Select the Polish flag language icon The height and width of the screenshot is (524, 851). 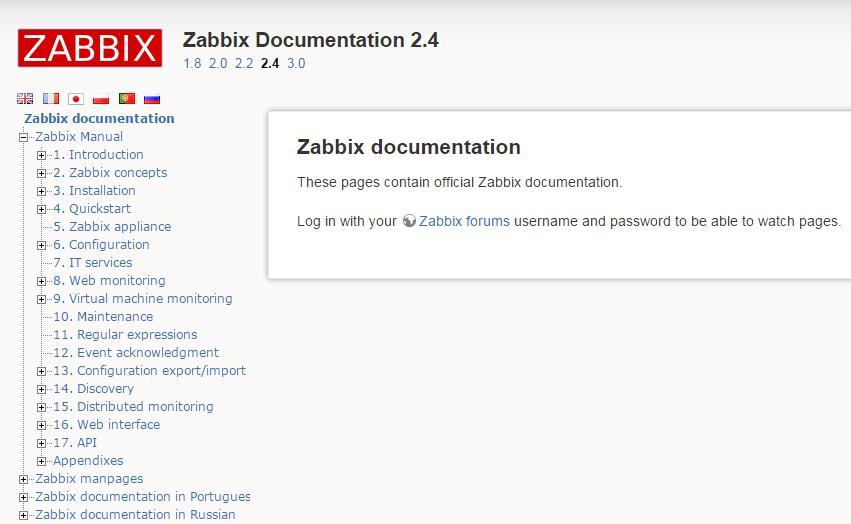pyautogui.click(x=101, y=98)
